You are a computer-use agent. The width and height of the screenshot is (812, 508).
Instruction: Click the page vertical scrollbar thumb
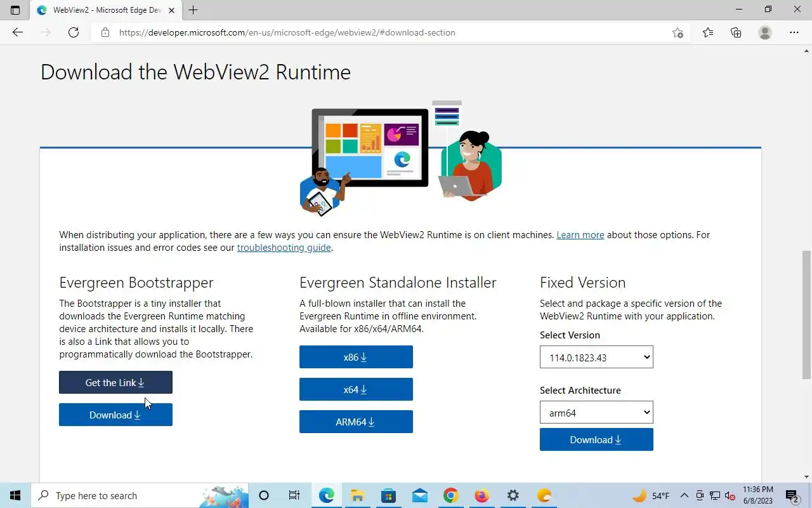point(806,314)
